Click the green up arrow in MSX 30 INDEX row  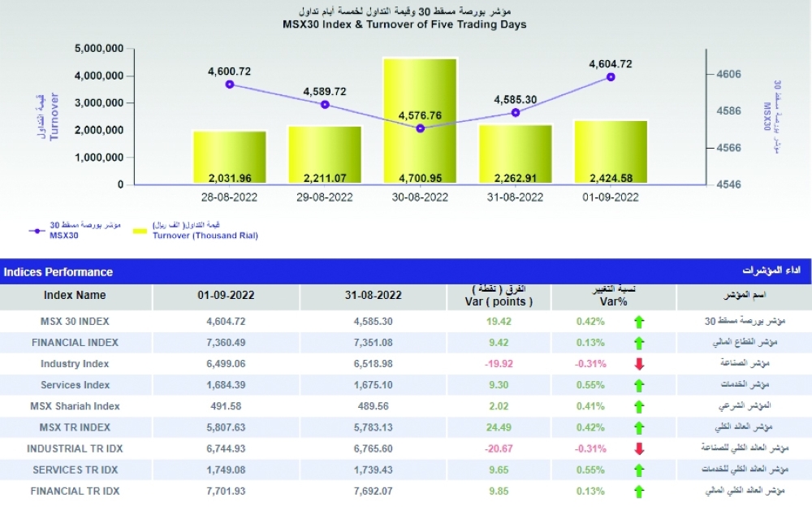point(639,322)
